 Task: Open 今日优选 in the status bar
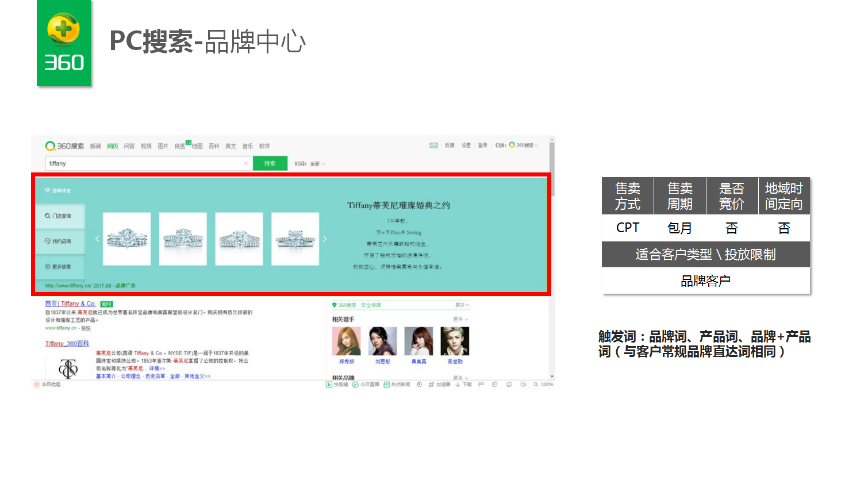[47, 385]
